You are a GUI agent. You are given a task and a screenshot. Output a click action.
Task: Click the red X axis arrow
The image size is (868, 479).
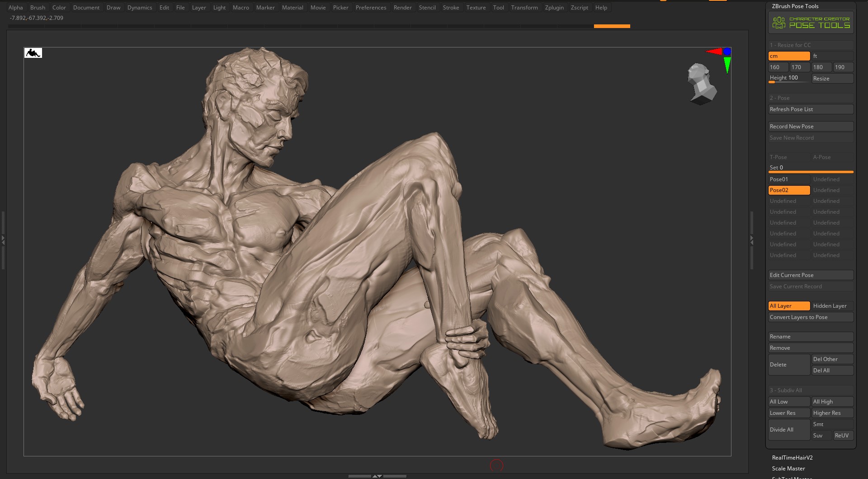(x=714, y=52)
